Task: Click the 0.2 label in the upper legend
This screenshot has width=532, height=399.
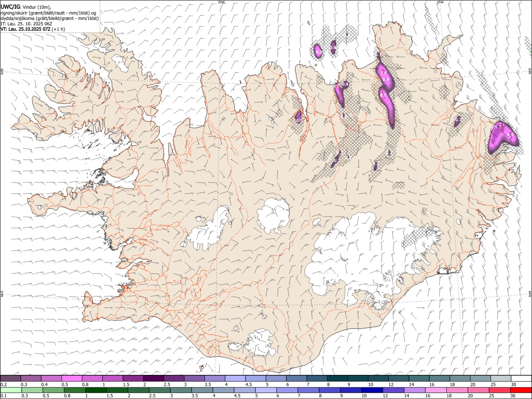Action: (x=4, y=384)
